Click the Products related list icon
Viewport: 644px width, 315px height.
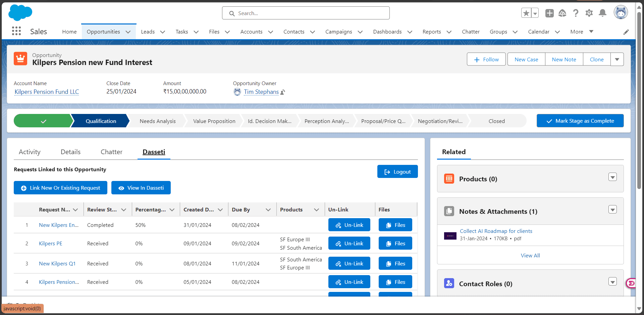449,179
